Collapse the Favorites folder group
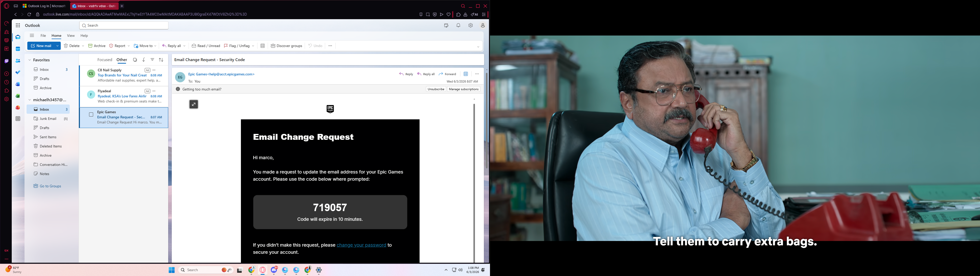 point(29,60)
